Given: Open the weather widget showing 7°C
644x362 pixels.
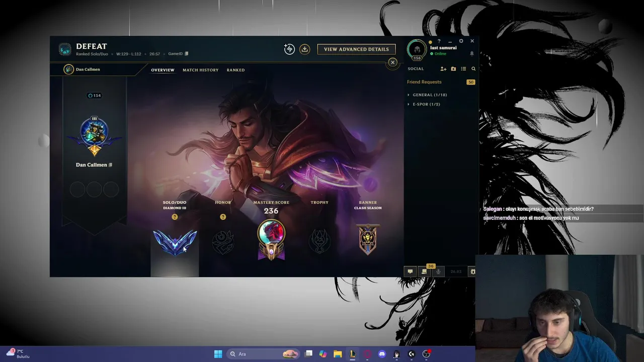Looking at the screenshot, I should (x=18, y=353).
